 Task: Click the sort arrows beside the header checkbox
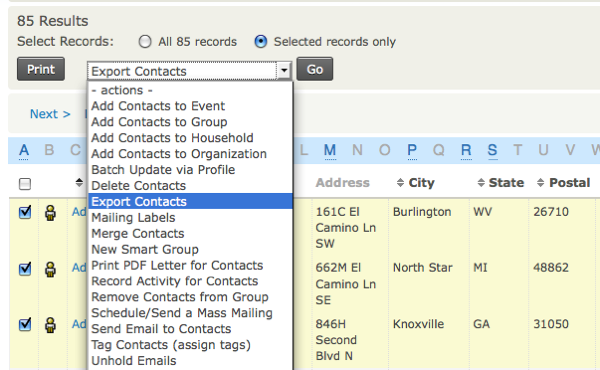(79, 183)
